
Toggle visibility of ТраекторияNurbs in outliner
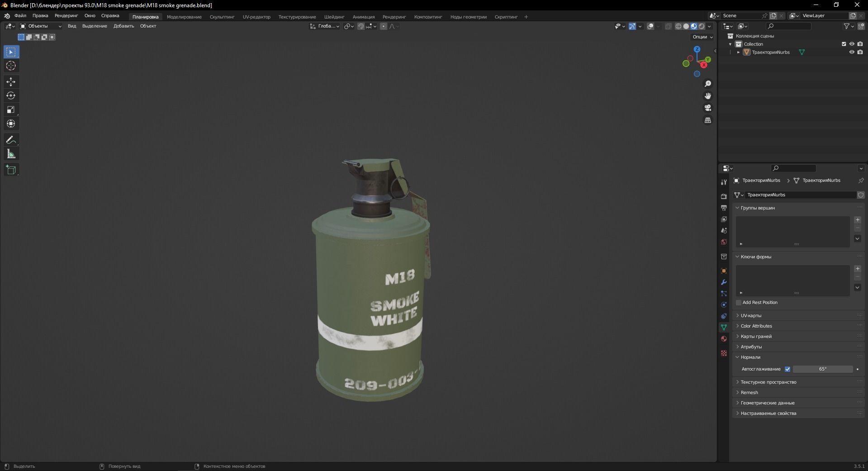click(852, 52)
